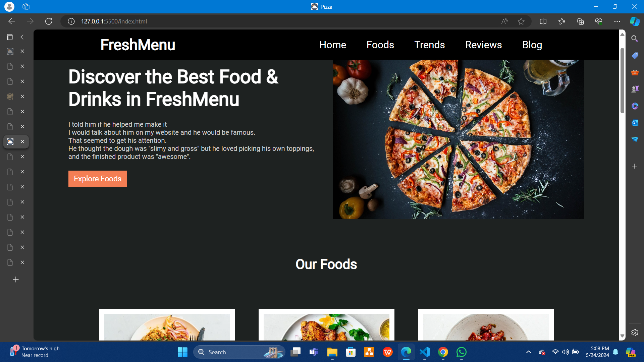This screenshot has height=362, width=644.
Task: Open browser Collections icon
Action: pos(580,21)
